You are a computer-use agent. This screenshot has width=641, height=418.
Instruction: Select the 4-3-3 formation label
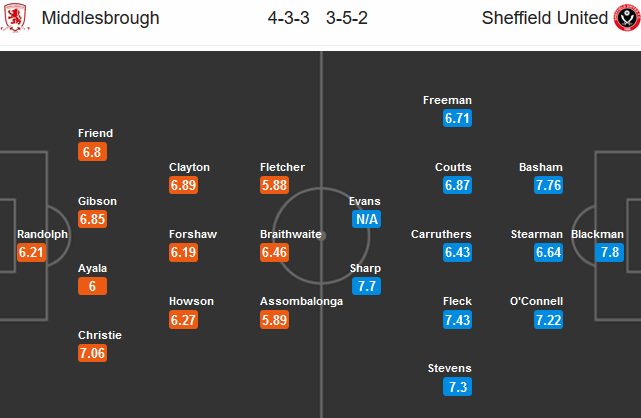click(289, 18)
